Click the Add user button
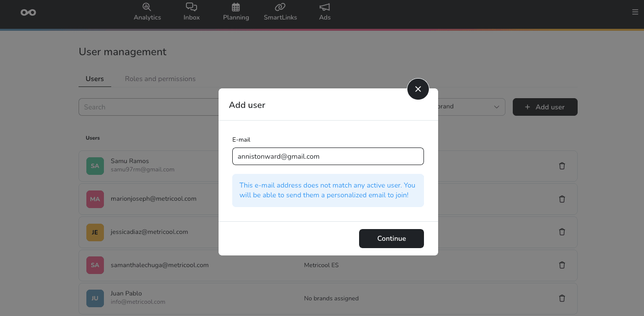The image size is (644, 316). point(544,106)
